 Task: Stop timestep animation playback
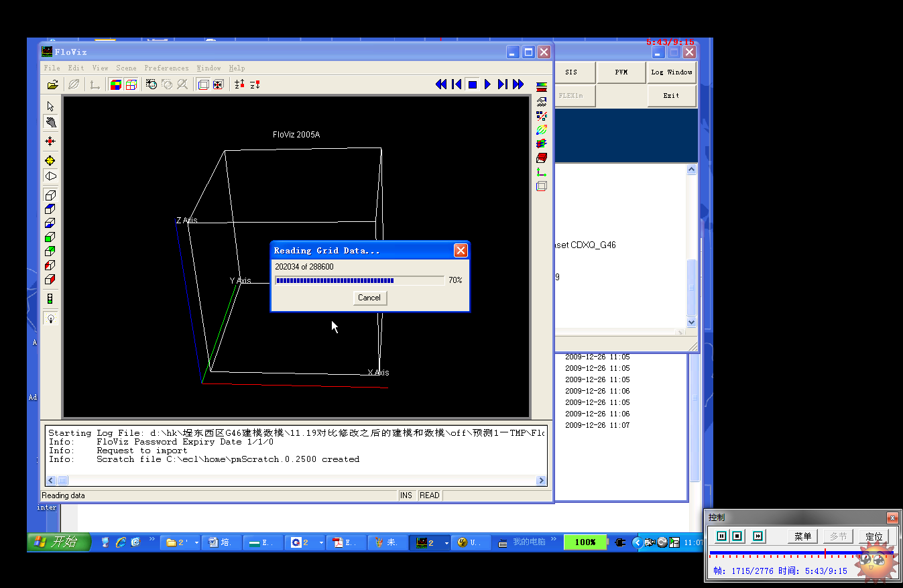click(472, 84)
